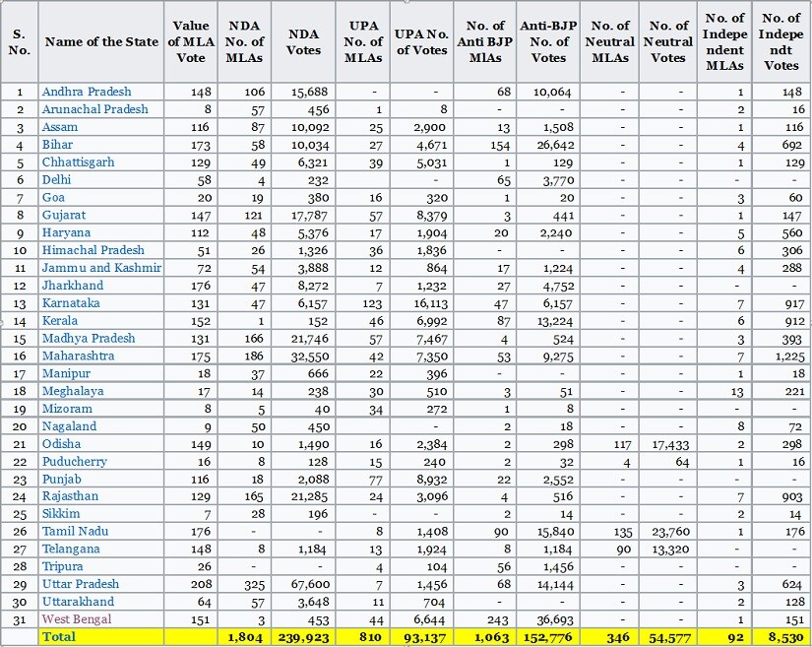
Task: Open the Sikkim link
Action: (x=61, y=514)
